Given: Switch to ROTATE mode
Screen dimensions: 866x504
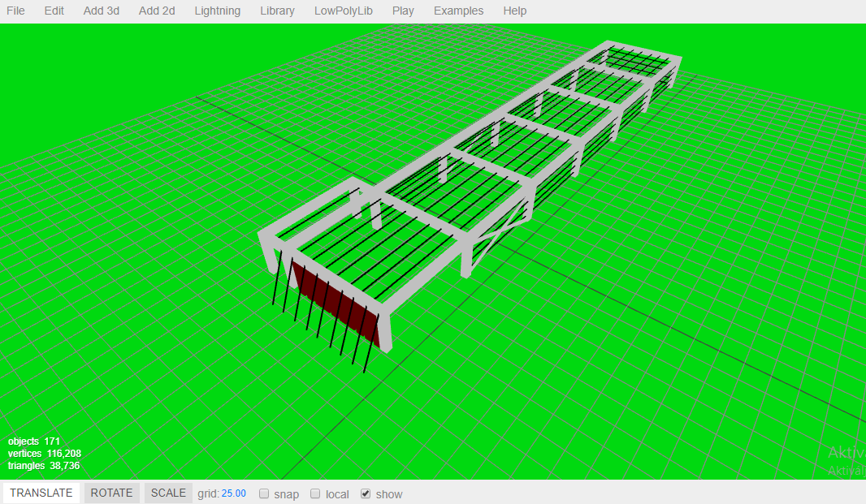Looking at the screenshot, I should pyautogui.click(x=111, y=493).
